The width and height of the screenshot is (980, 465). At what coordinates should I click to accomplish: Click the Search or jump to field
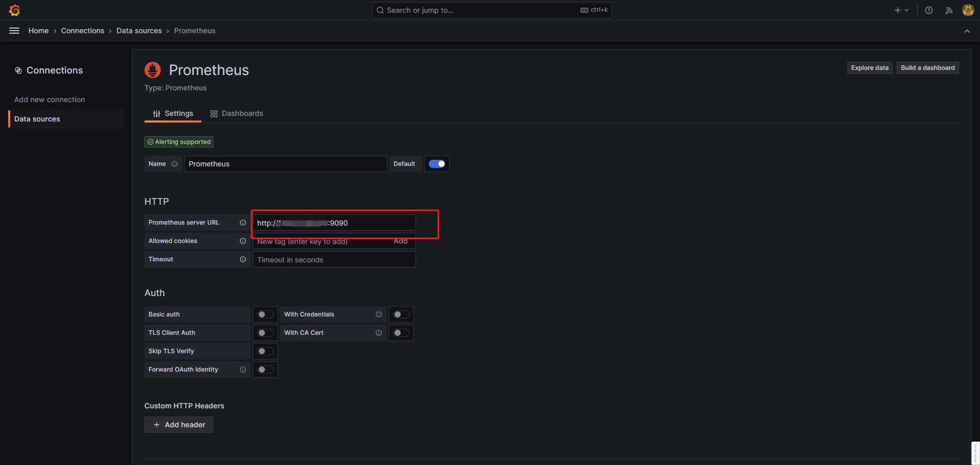coord(492,10)
